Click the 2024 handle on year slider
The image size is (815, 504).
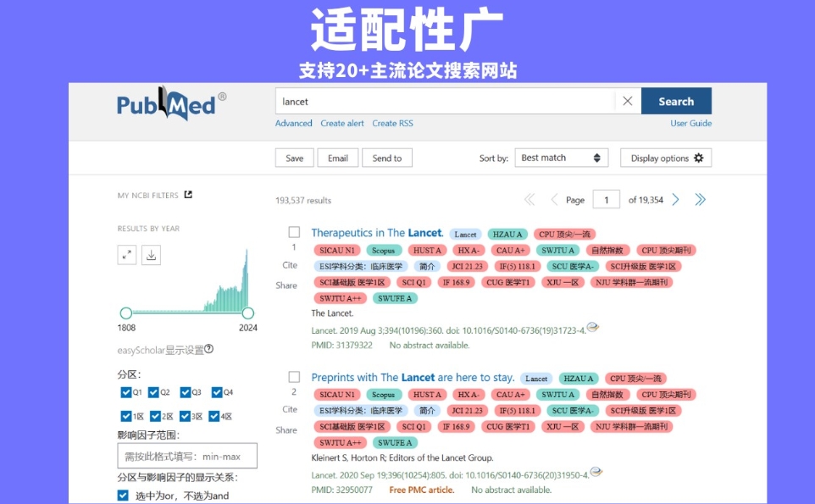(248, 312)
